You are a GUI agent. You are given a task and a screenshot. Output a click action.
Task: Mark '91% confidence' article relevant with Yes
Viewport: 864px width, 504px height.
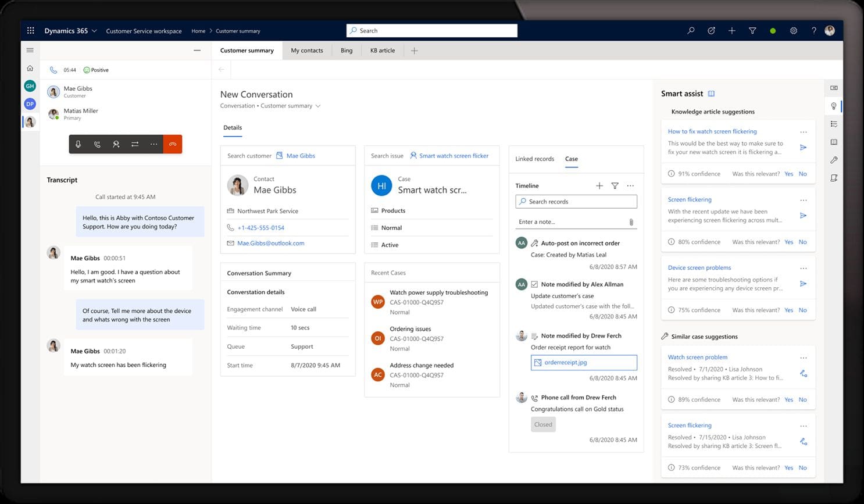pos(788,174)
